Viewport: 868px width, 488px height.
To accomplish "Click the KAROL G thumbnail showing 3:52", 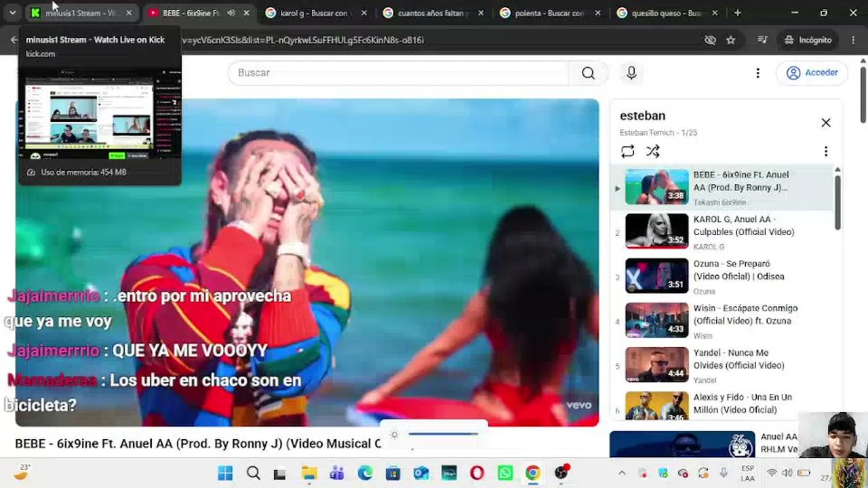I will tap(656, 231).
